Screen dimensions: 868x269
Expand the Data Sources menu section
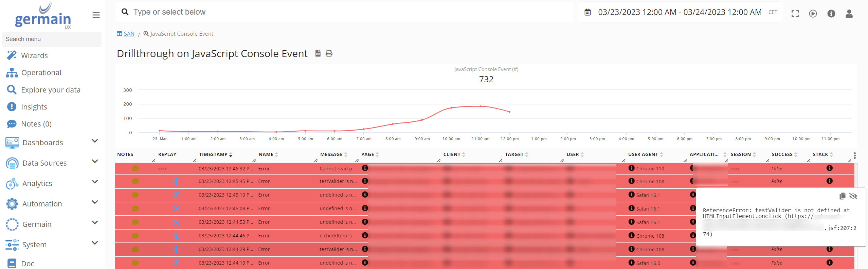click(x=95, y=162)
